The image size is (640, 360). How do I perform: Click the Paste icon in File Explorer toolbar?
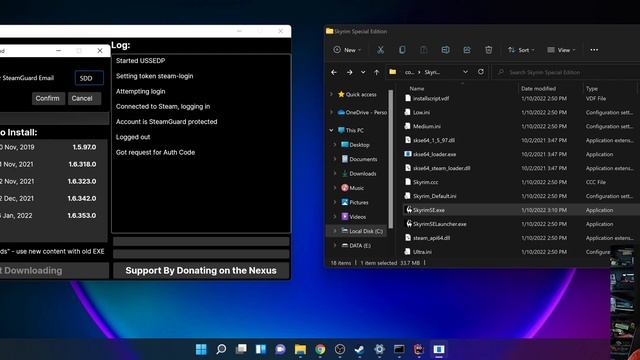[x=424, y=50]
